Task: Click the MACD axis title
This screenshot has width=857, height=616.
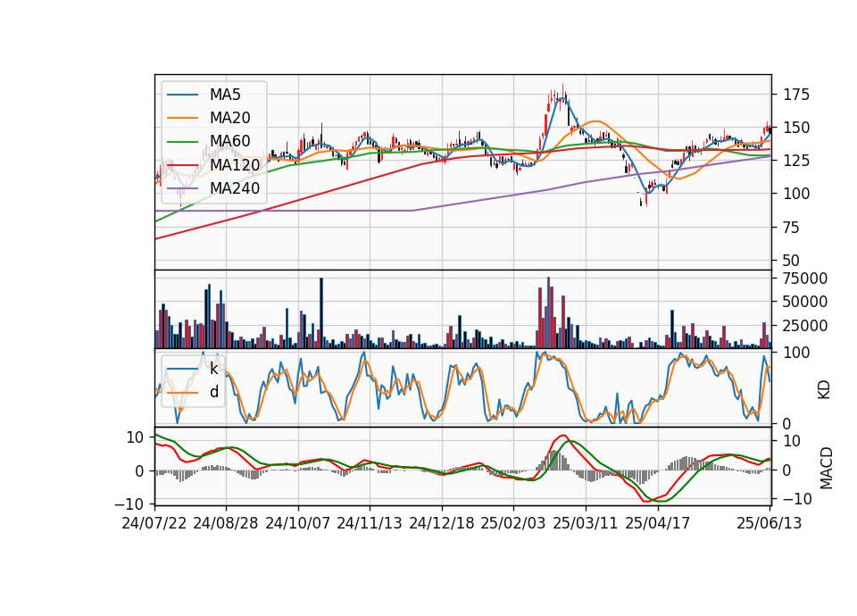Action: [827, 469]
